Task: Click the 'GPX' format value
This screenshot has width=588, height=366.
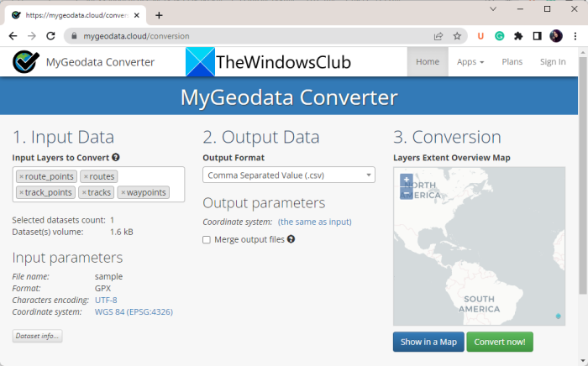Action: tap(102, 289)
